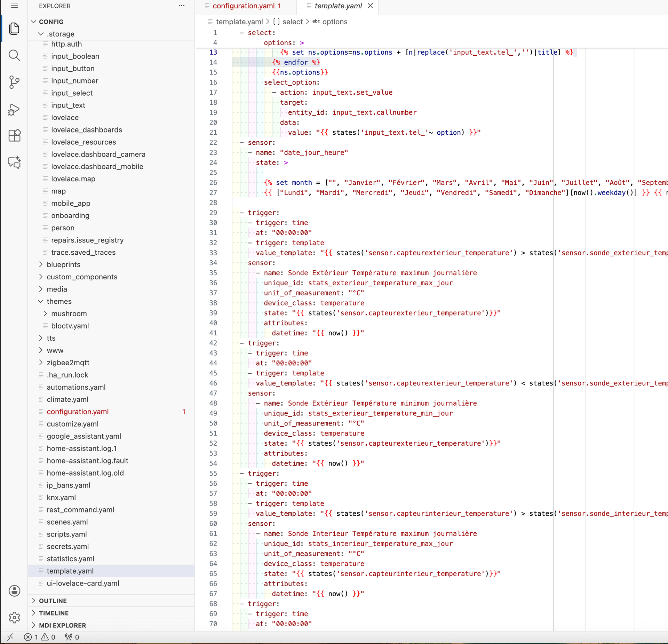
Task: Click select in the breadcrumb
Action: pos(292,22)
